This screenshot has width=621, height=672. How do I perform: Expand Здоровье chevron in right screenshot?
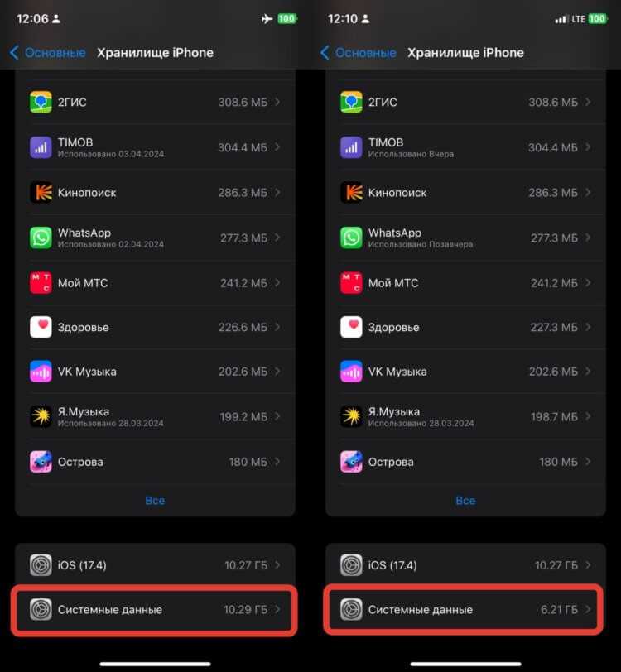[x=588, y=327]
